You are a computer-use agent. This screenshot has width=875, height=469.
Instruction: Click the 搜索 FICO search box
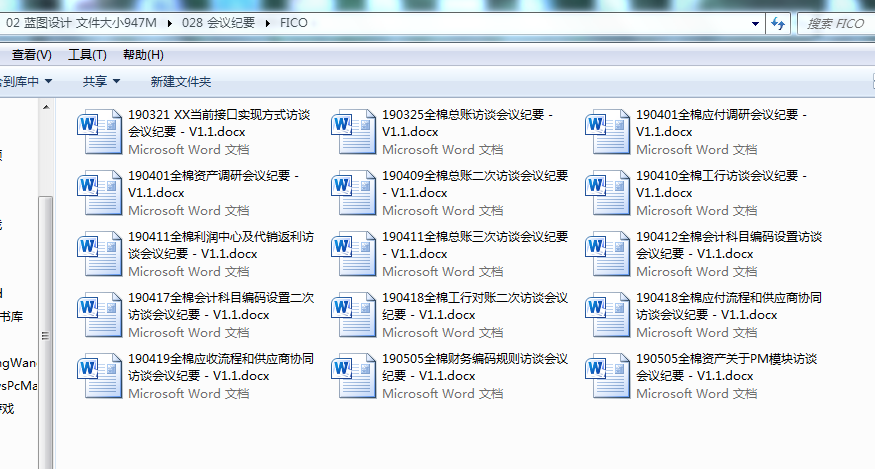click(x=835, y=23)
